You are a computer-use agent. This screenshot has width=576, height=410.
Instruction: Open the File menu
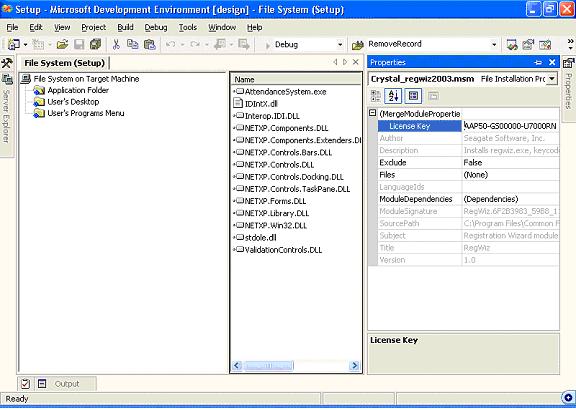tap(12, 27)
